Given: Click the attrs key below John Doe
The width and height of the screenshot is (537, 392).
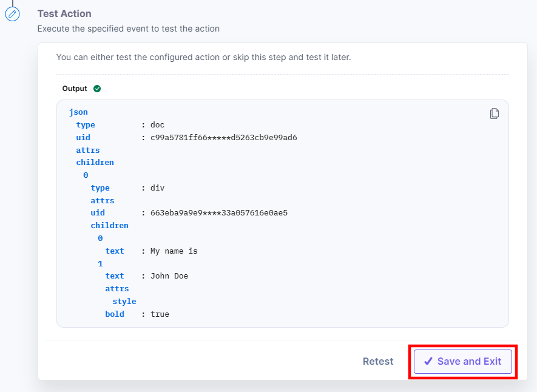Looking at the screenshot, I should 117,289.
